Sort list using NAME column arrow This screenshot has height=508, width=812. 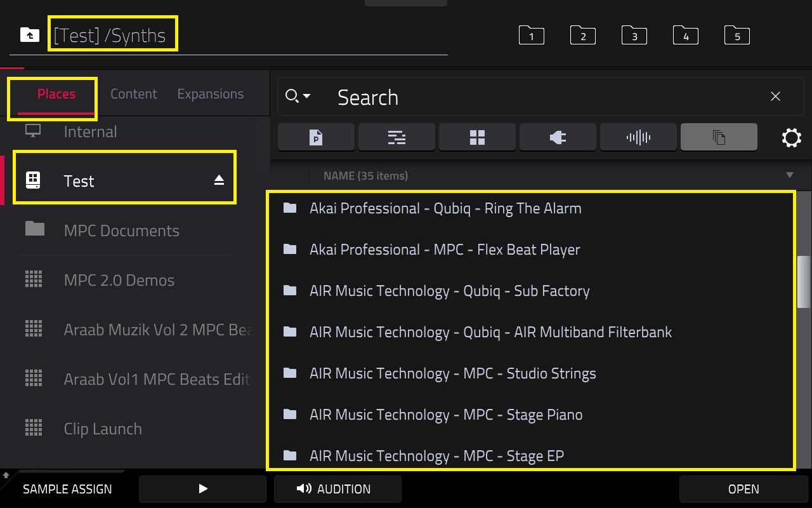tap(790, 175)
